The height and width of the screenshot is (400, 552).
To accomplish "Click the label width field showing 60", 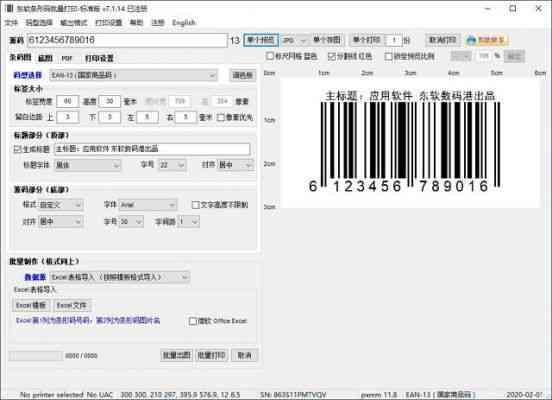I will coord(68,101).
